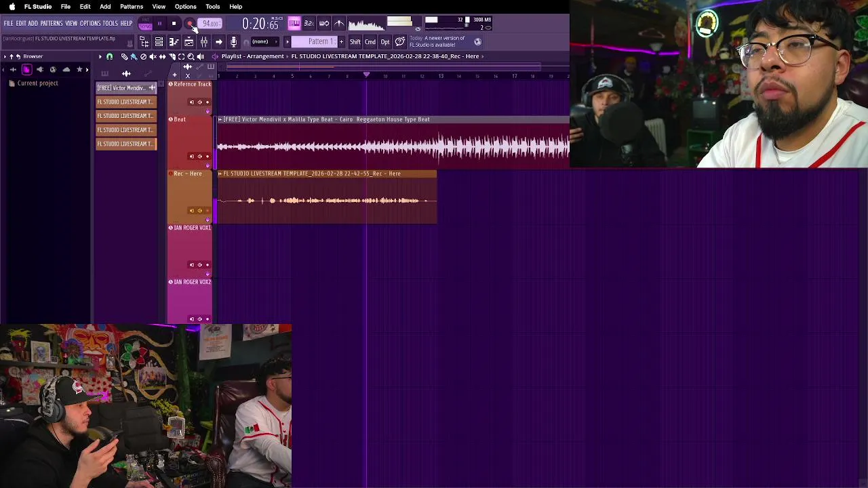Viewport: 868px width, 488px height.
Task: Adjust the 94.000 tempo field
Action: (x=210, y=24)
